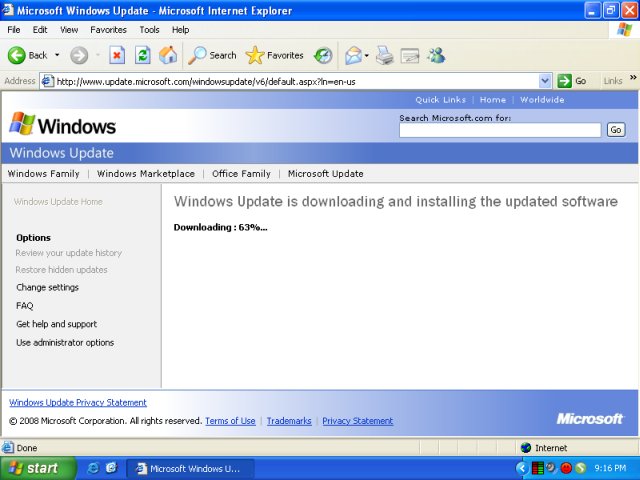
Task: Open the Windows Family tab
Action: pos(44,173)
